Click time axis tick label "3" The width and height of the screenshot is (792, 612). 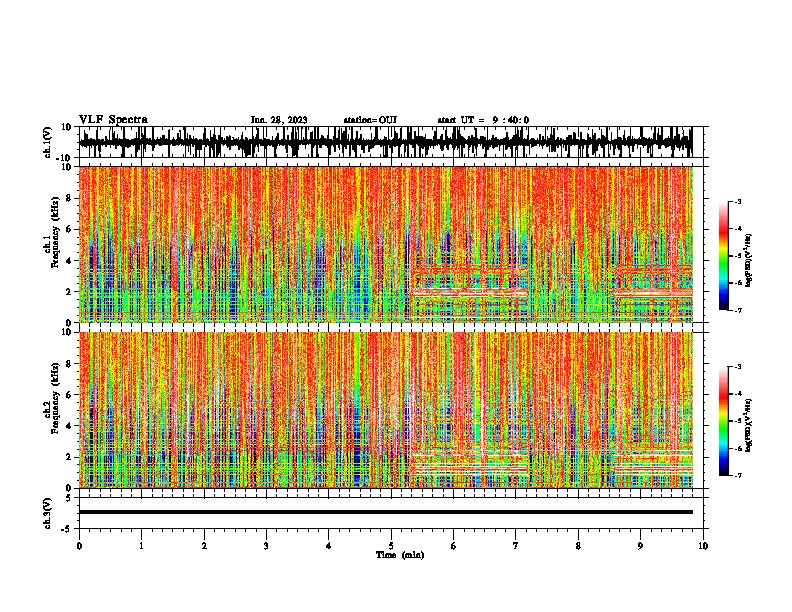pyautogui.click(x=266, y=546)
